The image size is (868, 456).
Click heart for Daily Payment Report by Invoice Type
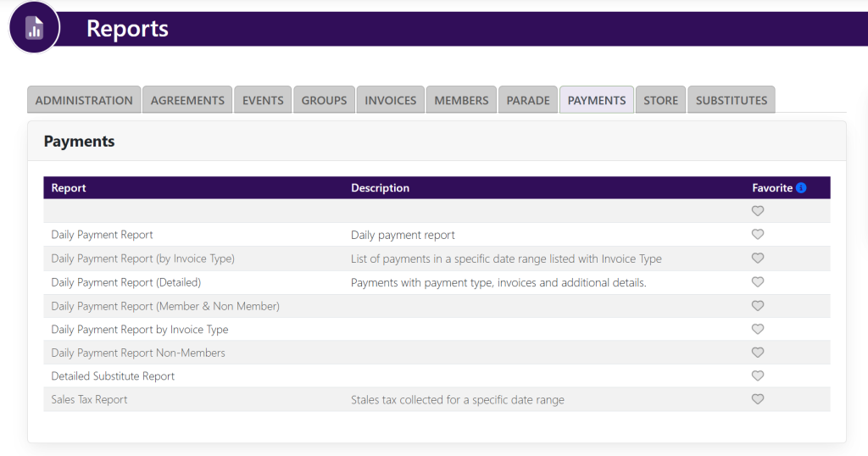758,329
